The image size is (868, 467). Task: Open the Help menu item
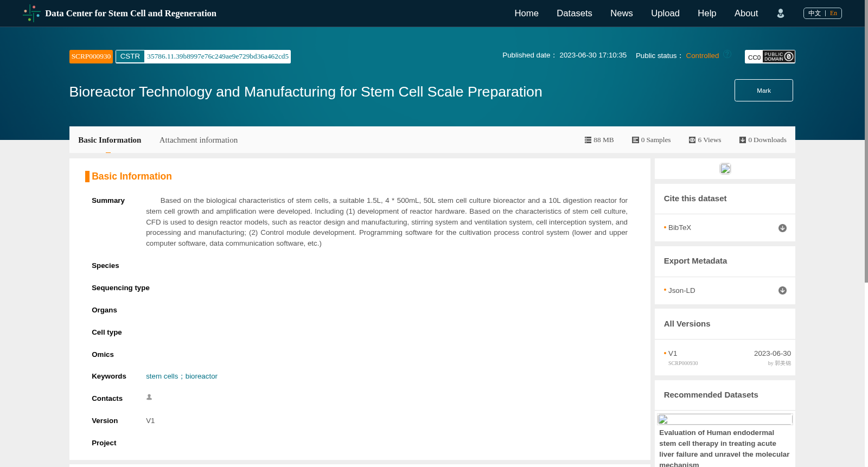coord(707,14)
